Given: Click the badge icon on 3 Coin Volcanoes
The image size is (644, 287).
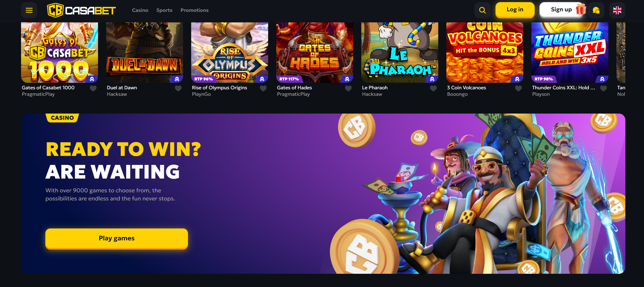Looking at the screenshot, I should point(517,79).
